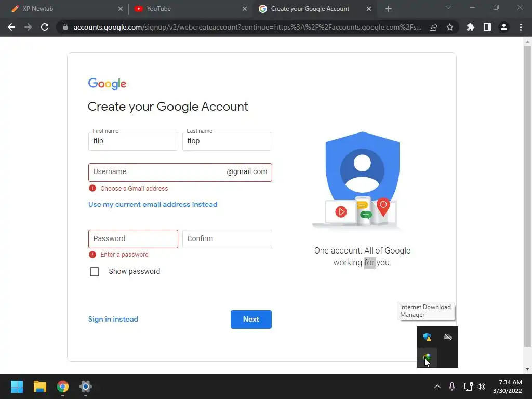Click the OneDrive cloud tray icon
The width and height of the screenshot is (532, 399).
click(x=448, y=337)
